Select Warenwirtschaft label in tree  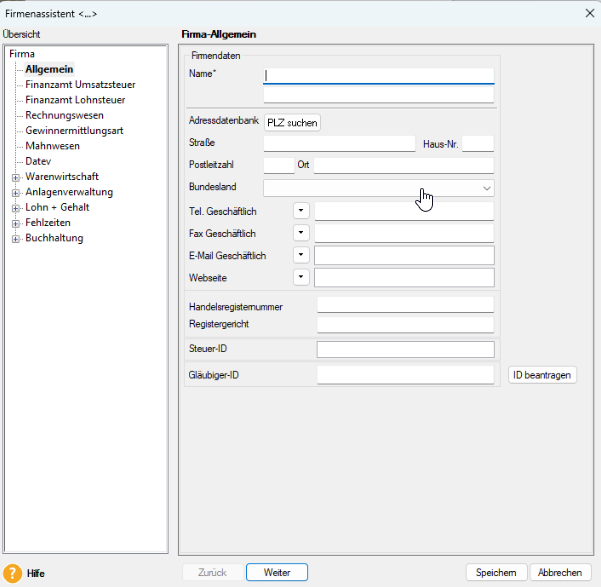point(62,176)
